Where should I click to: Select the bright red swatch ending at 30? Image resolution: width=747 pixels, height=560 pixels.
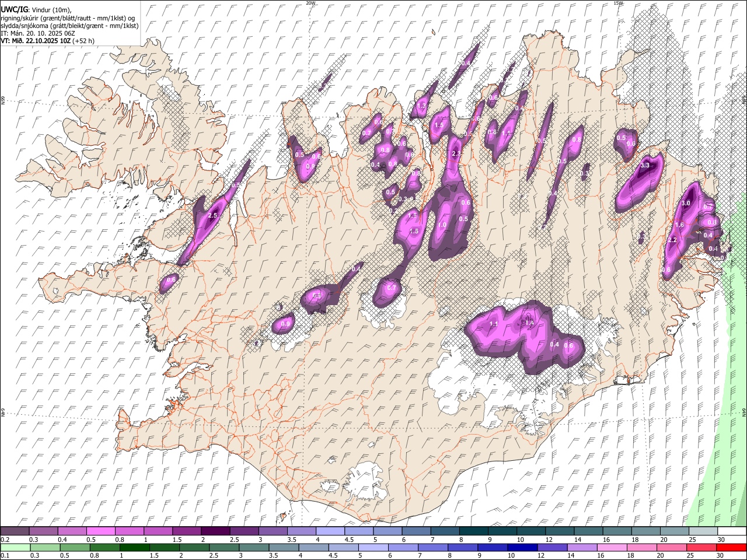(732, 547)
